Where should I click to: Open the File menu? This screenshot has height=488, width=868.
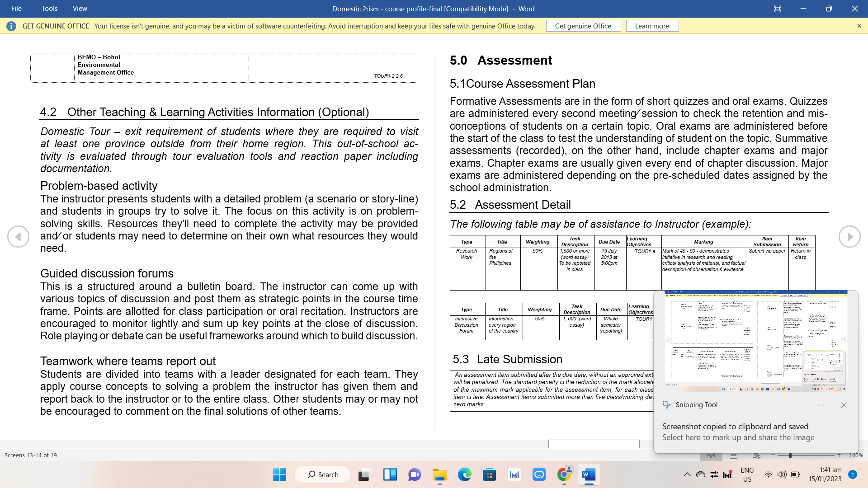16,9
